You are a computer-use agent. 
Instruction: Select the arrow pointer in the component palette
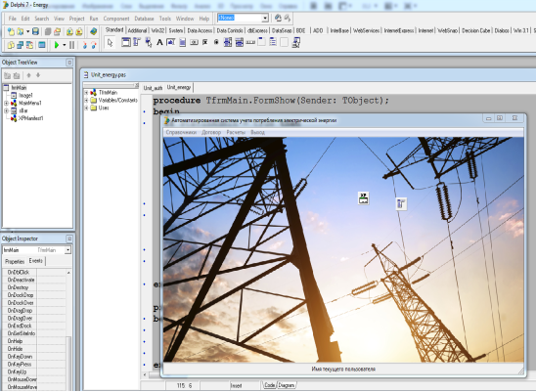point(110,43)
